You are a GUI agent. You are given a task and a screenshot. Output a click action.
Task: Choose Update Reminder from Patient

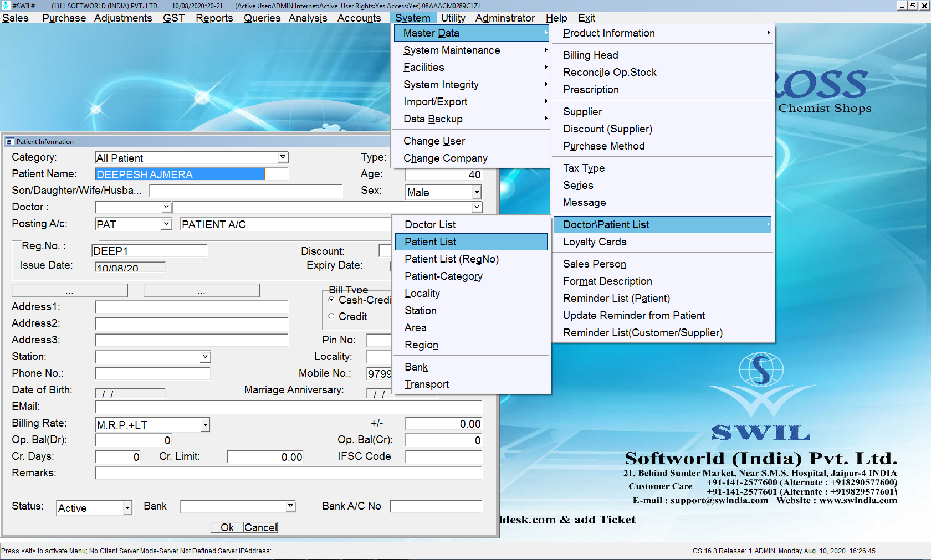click(x=662, y=315)
